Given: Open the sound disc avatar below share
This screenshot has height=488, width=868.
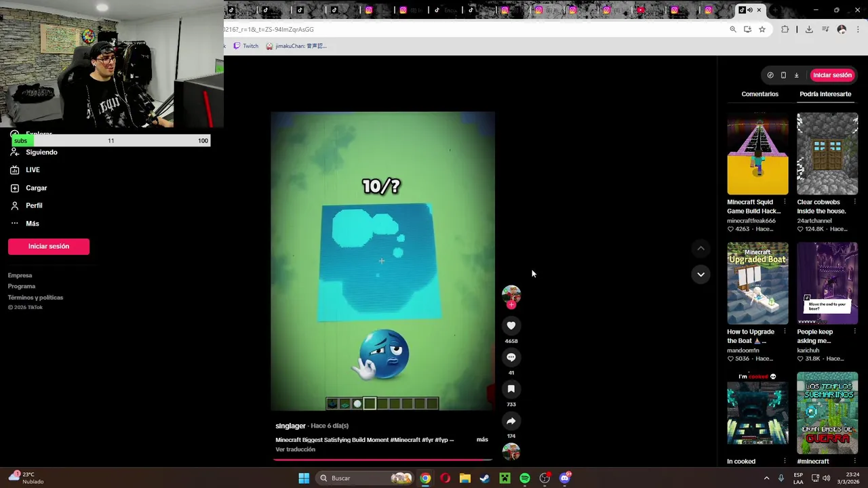Looking at the screenshot, I should coord(511,451).
